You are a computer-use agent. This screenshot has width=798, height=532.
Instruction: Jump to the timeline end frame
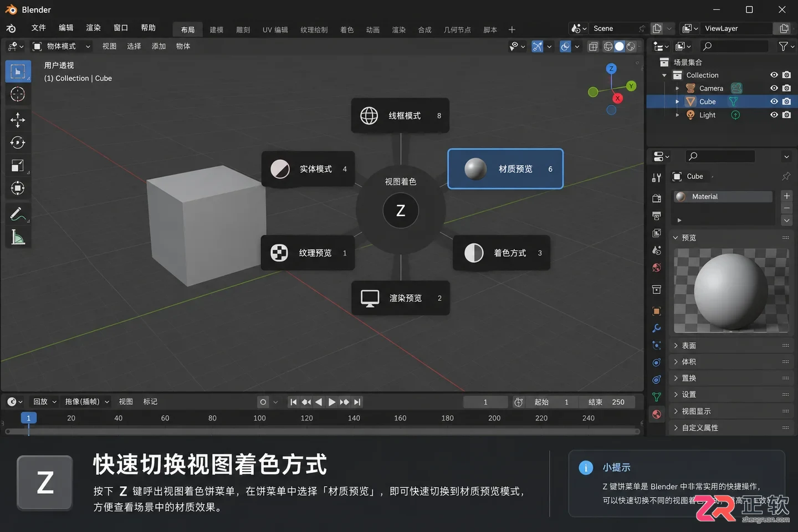[357, 402]
